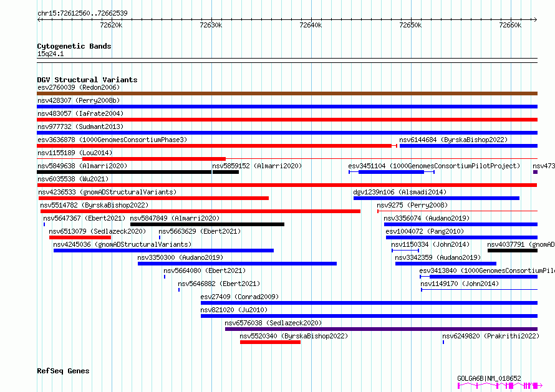Viewport: 555px width, 392px height.
Task: Select the nsv6144684 (ByrskaBishop2022) label
Action: point(453,140)
